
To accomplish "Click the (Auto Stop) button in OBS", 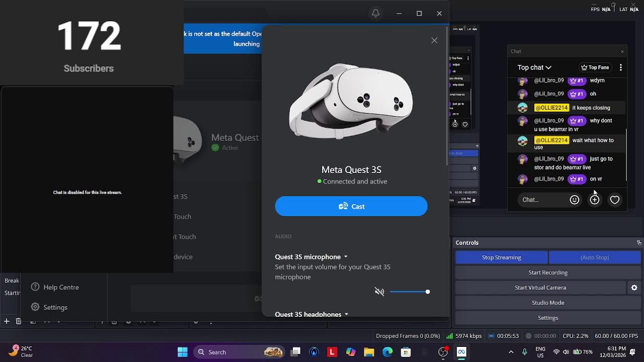I will coord(595,257).
